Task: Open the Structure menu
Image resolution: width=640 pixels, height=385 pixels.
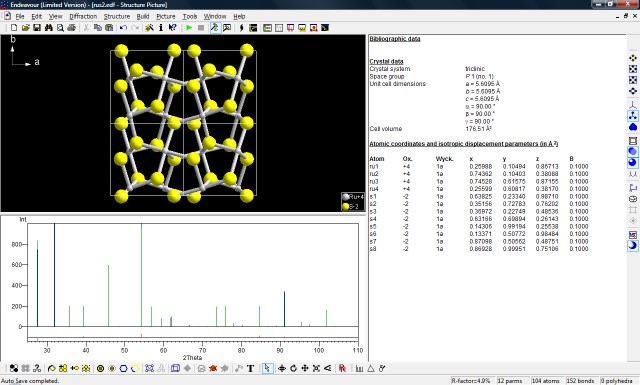Action: [117, 16]
